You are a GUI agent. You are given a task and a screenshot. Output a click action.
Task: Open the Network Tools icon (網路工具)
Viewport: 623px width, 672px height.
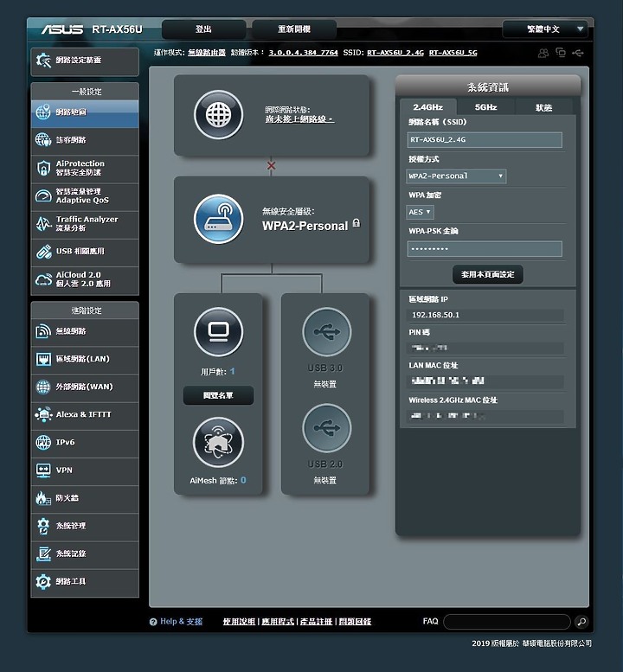[43, 581]
